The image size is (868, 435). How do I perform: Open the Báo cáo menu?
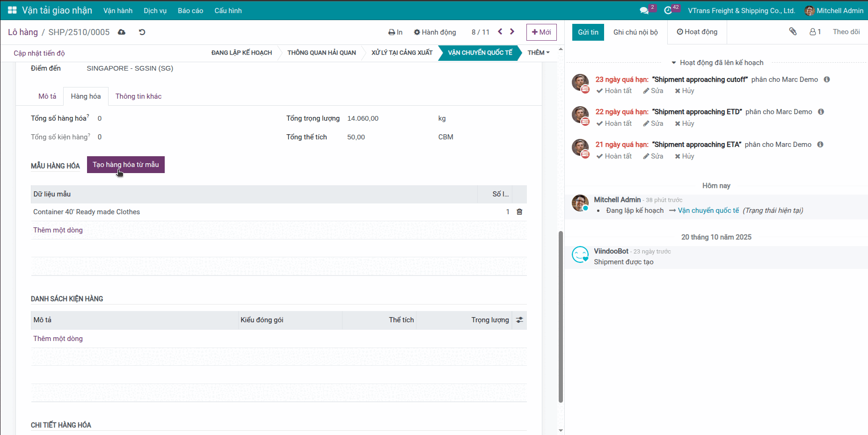(x=190, y=10)
